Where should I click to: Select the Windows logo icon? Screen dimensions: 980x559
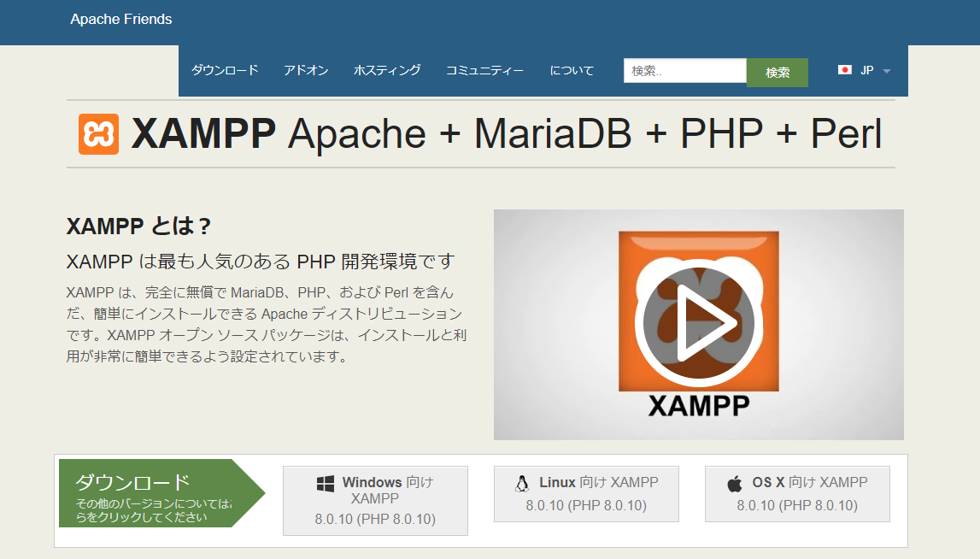(325, 482)
